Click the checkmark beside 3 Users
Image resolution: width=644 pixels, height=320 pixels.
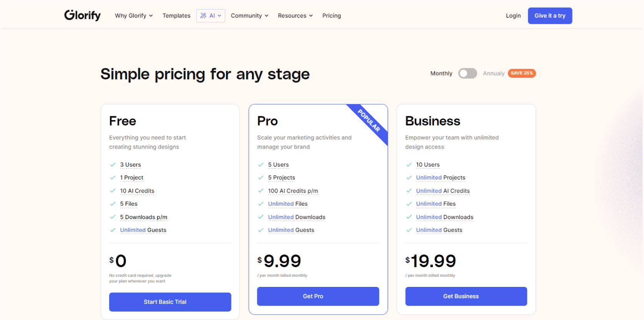click(x=113, y=164)
